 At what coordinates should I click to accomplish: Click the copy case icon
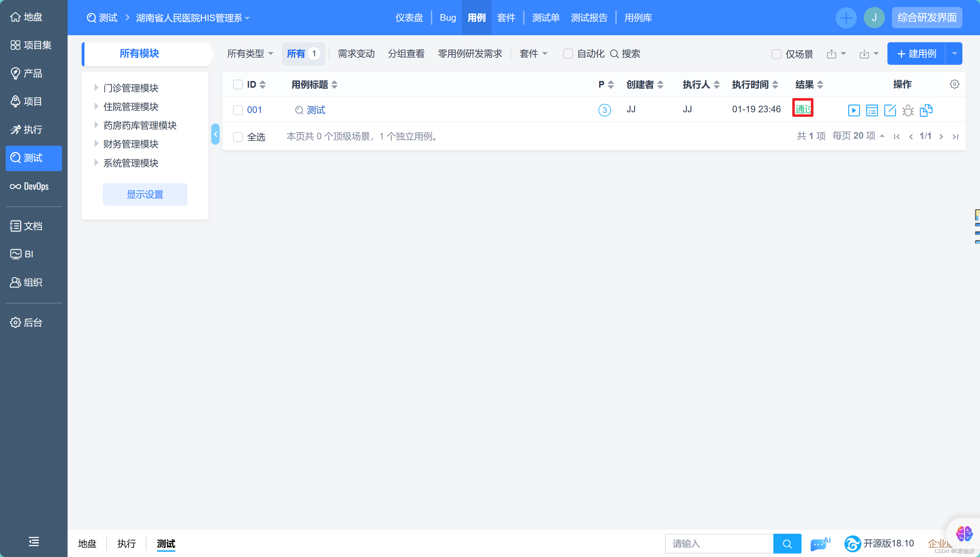[926, 110]
